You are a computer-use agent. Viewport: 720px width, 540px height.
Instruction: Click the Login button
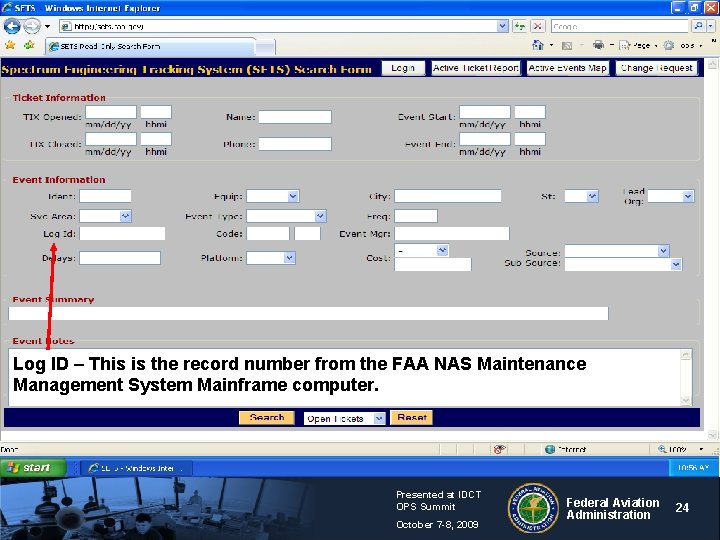403,68
